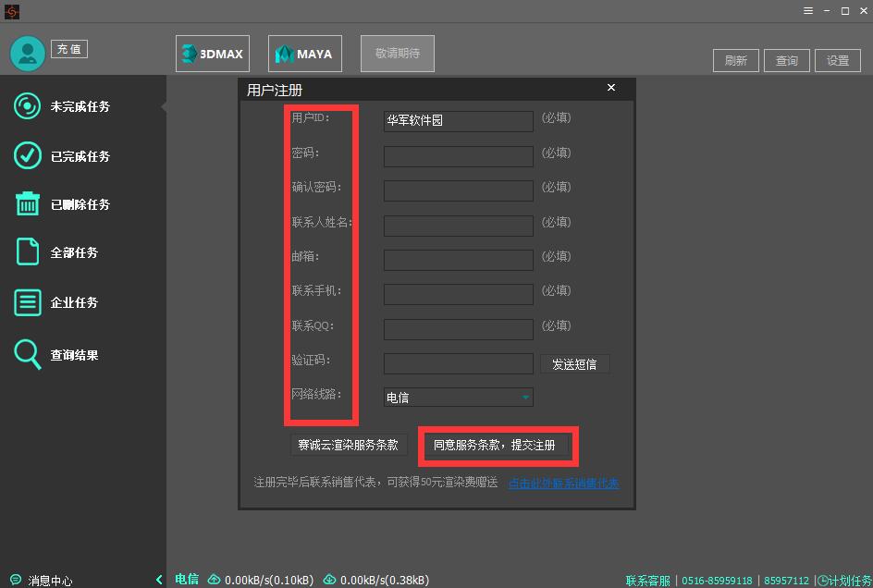Select the MAYA application button
Screen dimensions: 873x588
pos(305,54)
